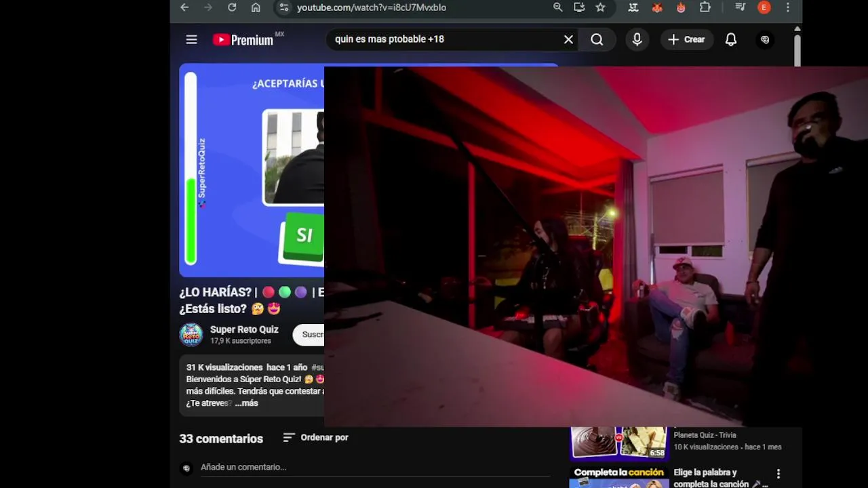Screen dimensions: 868x488
Task: Start voice search with microphone
Action: click(x=637, y=39)
